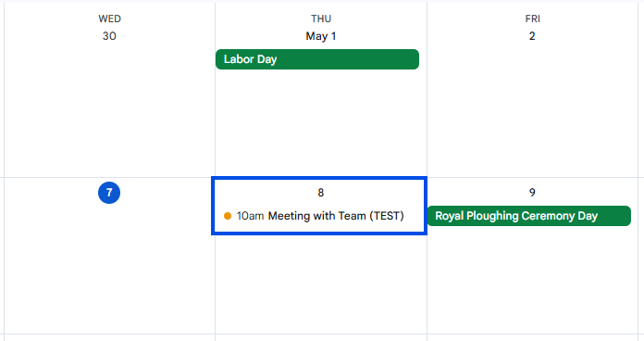Open day view for date 8
This screenshot has height=341, width=644.
[x=321, y=193]
